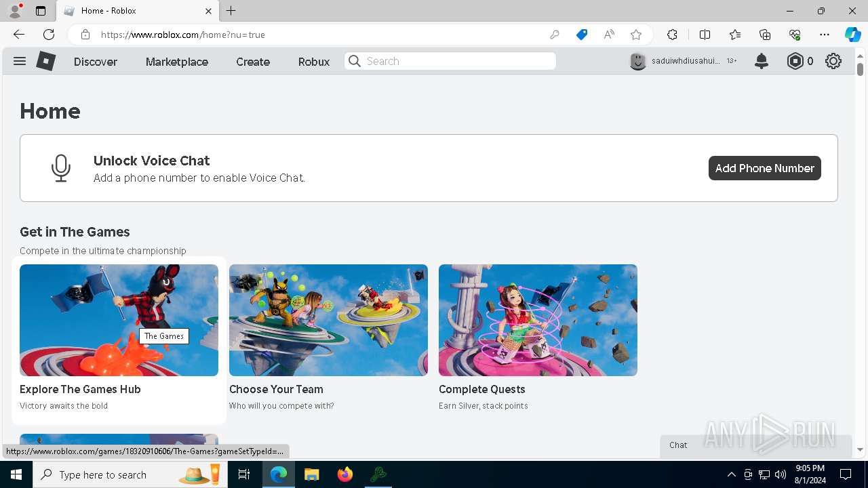This screenshot has height=488, width=868.
Task: Open Windows Start menu
Action: [16, 474]
